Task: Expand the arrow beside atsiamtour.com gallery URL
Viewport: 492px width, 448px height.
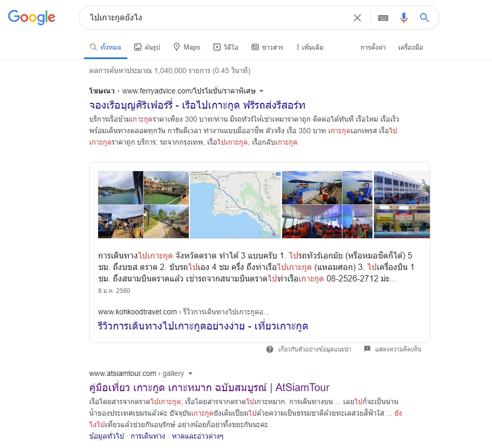Action: (190, 374)
